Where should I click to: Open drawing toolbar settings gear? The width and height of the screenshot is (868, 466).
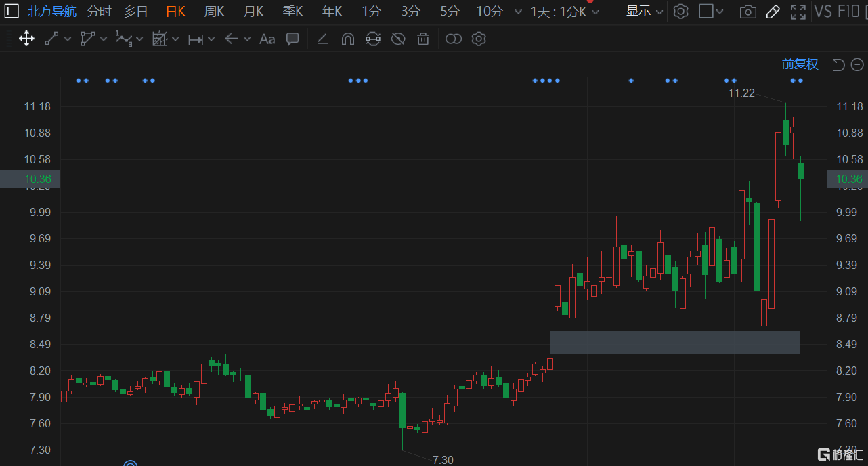click(x=479, y=39)
